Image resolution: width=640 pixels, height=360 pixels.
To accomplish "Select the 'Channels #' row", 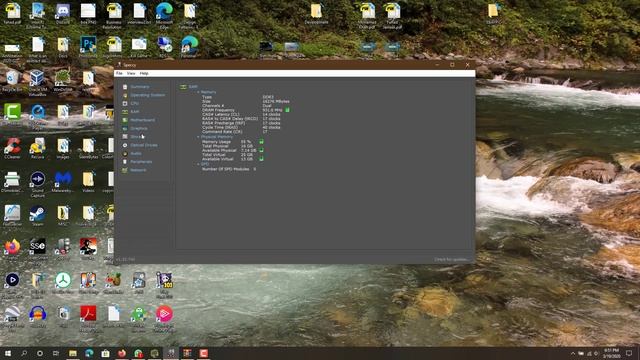I will (x=237, y=106).
